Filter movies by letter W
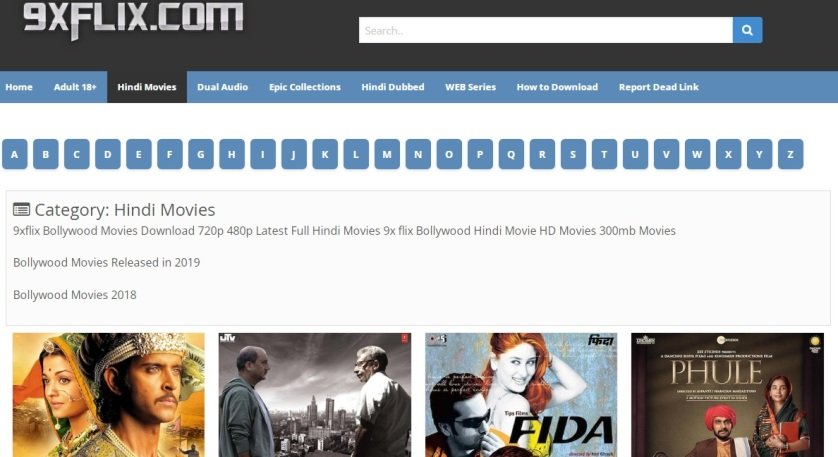 pos(697,154)
